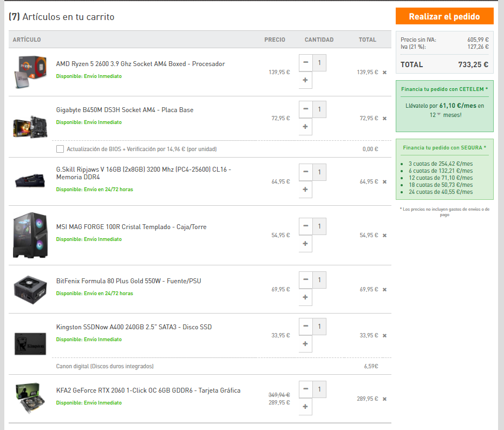Increase quantity of KFA2 GeForce RTX 2060
Screen dimensions: 504x430
[x=305, y=407]
